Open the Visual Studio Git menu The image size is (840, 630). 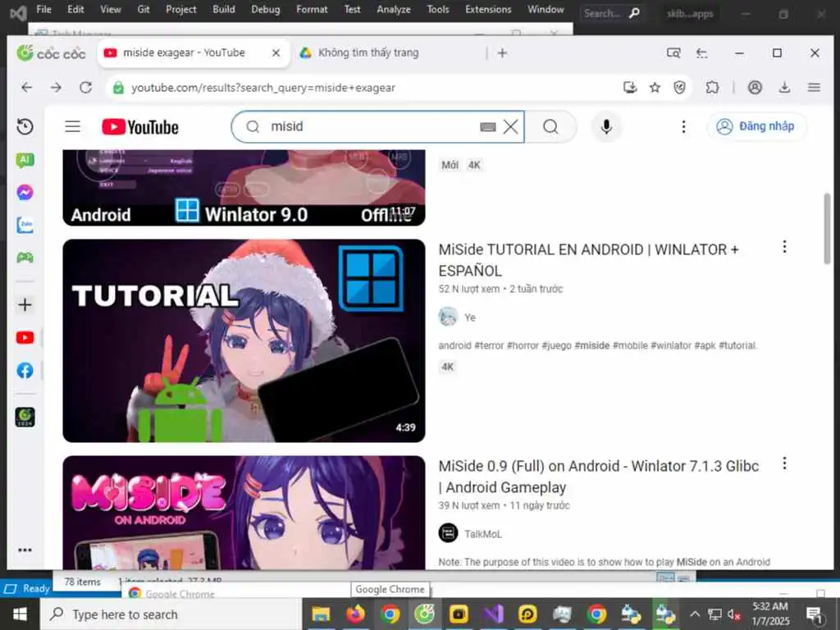coord(144,9)
